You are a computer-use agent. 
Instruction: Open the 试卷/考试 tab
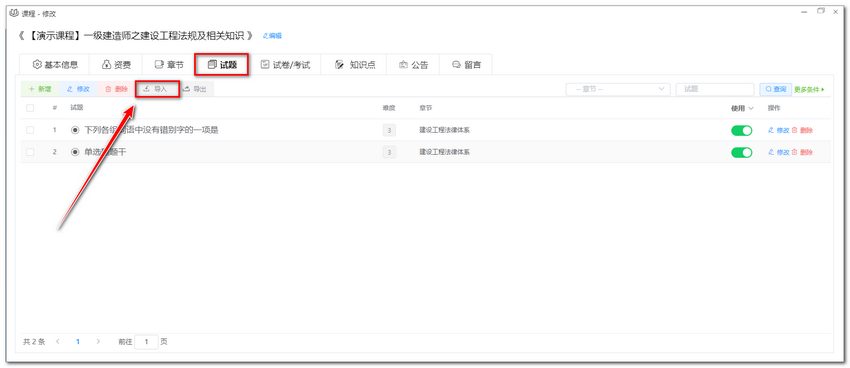click(x=285, y=65)
